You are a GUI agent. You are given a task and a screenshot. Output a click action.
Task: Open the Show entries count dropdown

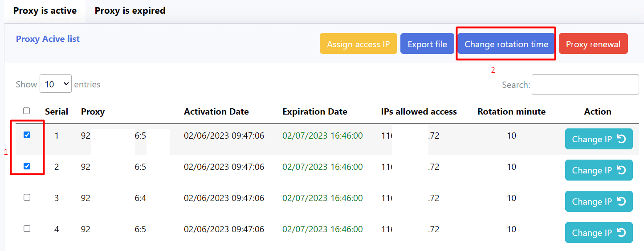point(56,84)
